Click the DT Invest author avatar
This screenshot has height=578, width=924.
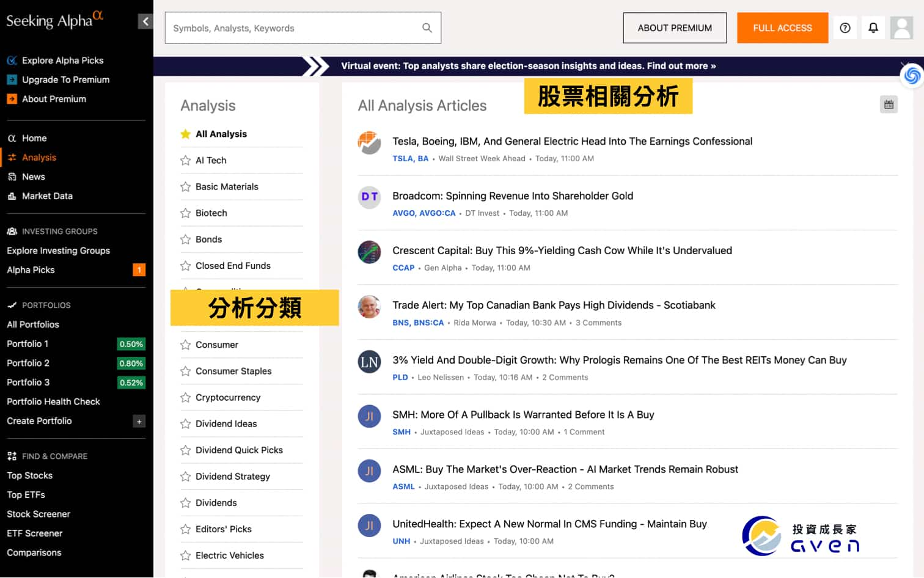click(369, 197)
